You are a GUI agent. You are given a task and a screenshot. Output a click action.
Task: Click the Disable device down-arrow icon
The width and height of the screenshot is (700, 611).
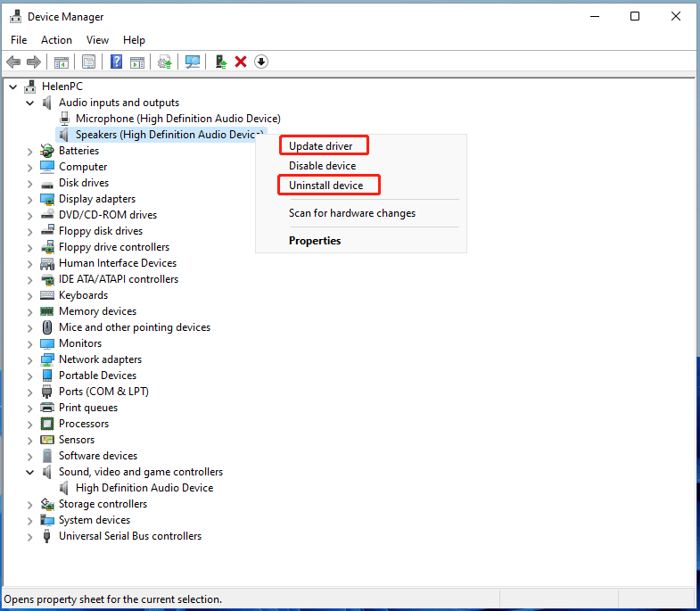coord(261,62)
